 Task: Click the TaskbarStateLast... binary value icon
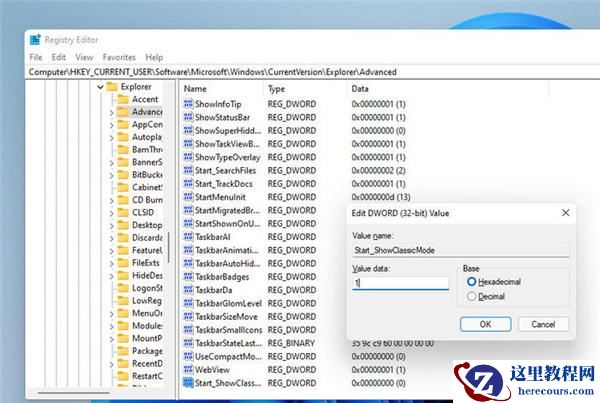click(188, 343)
